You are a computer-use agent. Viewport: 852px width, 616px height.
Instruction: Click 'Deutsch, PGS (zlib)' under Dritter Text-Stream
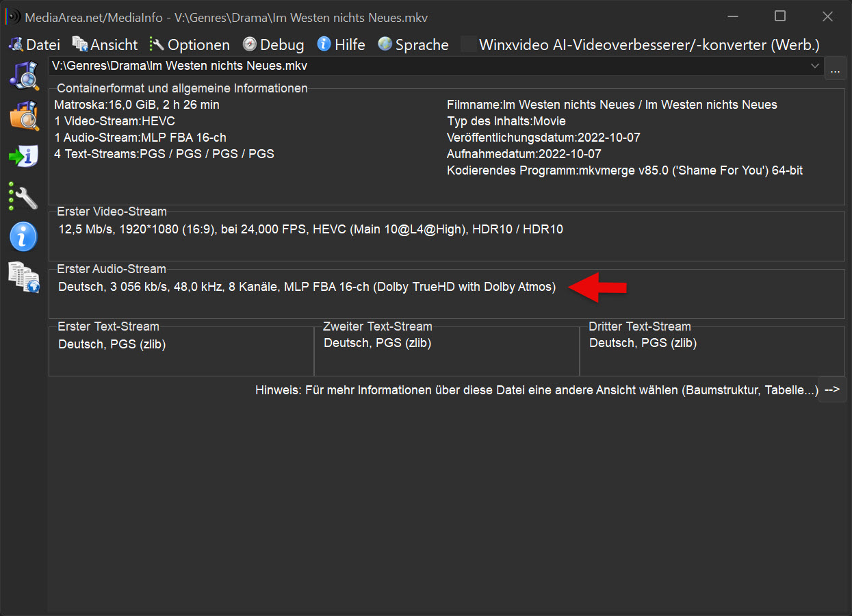tap(643, 343)
